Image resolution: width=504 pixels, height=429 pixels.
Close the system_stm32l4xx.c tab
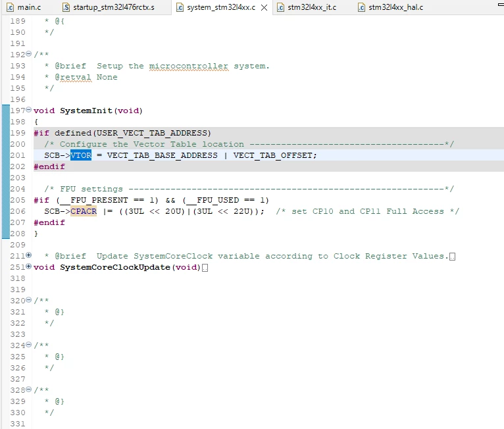point(265,7)
